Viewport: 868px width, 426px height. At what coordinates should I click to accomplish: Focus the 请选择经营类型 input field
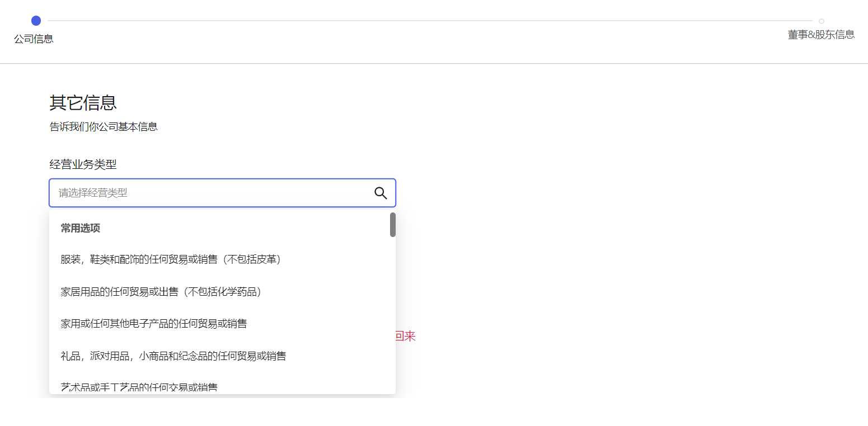[213, 193]
